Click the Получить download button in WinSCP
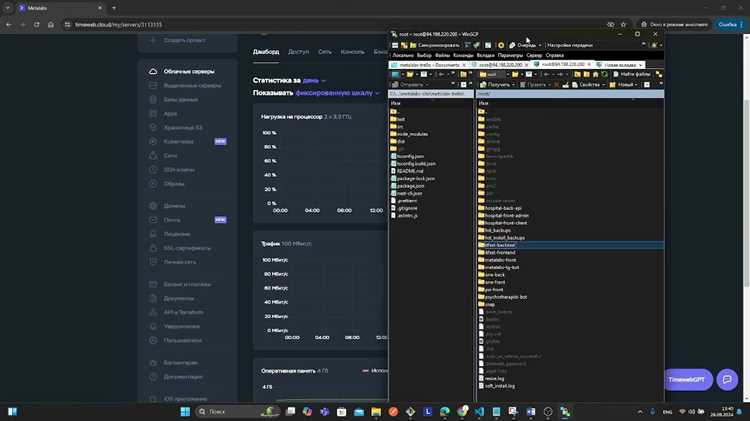 click(x=497, y=85)
